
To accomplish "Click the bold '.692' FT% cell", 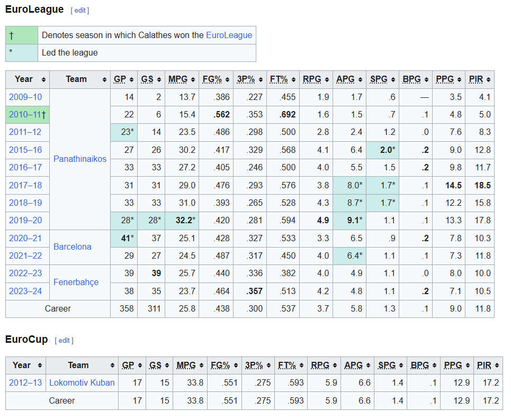I will coord(283,115).
